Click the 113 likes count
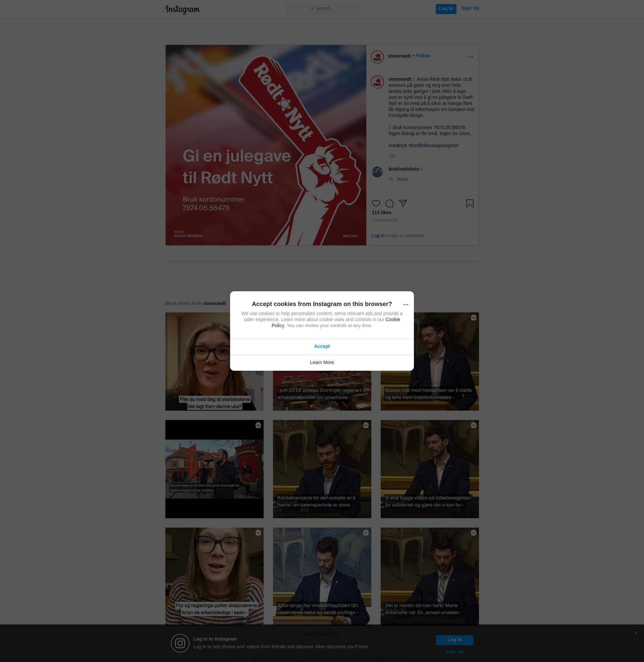This screenshot has height=662, width=644. [381, 213]
